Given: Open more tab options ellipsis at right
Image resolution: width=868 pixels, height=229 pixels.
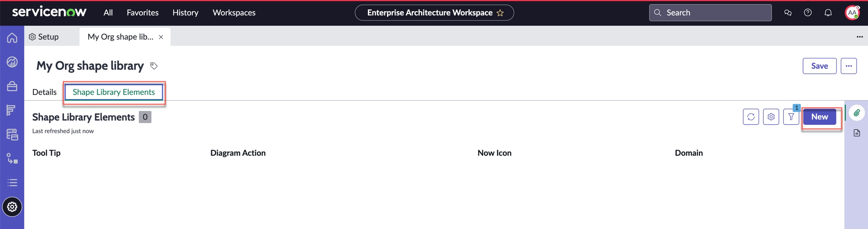Looking at the screenshot, I should (x=860, y=37).
